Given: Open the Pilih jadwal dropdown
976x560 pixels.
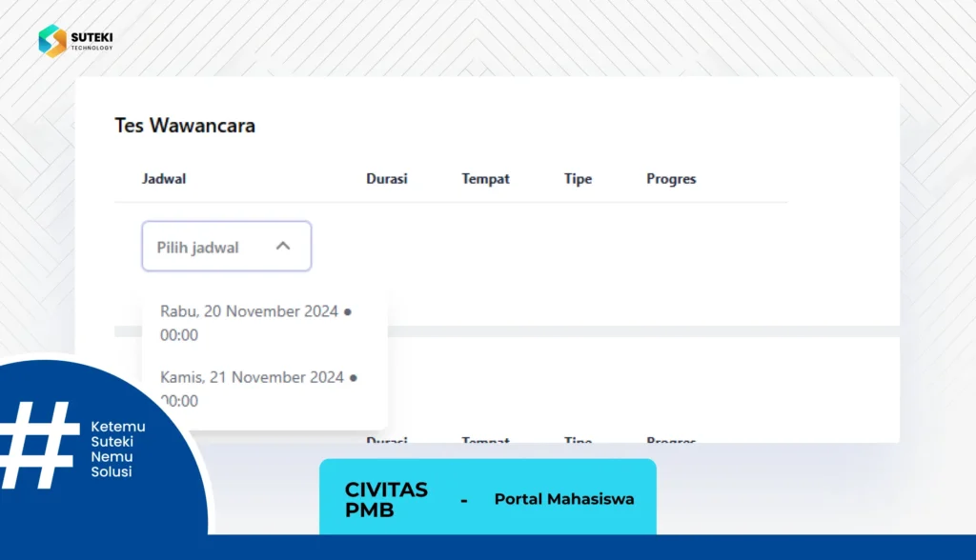Looking at the screenshot, I should tap(227, 247).
